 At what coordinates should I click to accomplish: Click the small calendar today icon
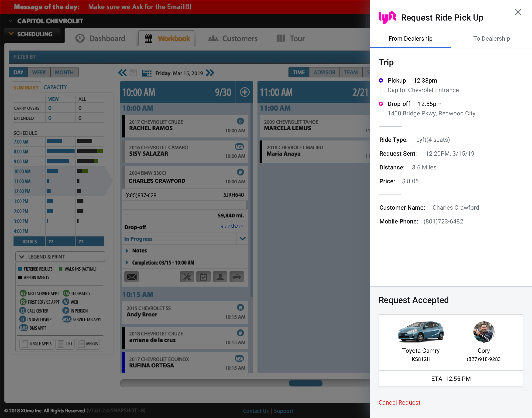tap(133, 73)
